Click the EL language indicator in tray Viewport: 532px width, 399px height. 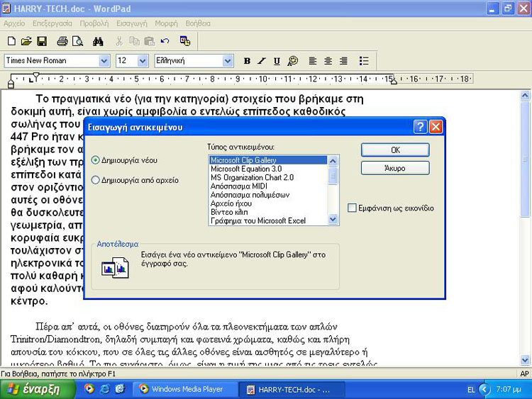click(471, 390)
